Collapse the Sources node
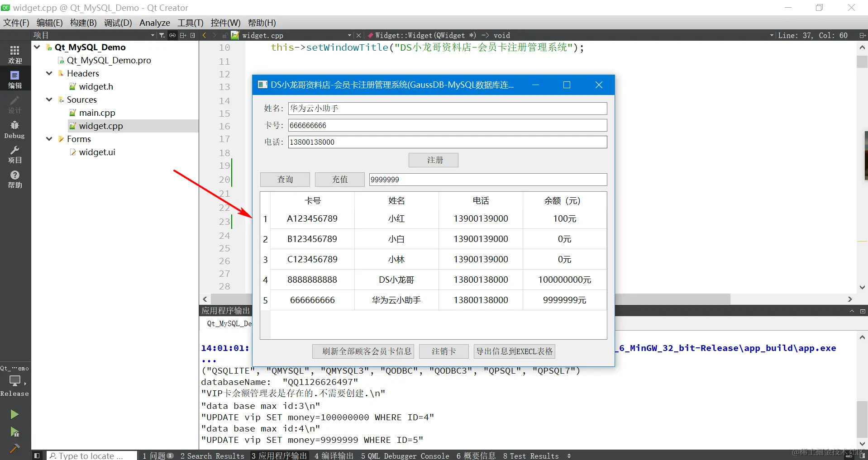868x460 pixels. pyautogui.click(x=48, y=100)
